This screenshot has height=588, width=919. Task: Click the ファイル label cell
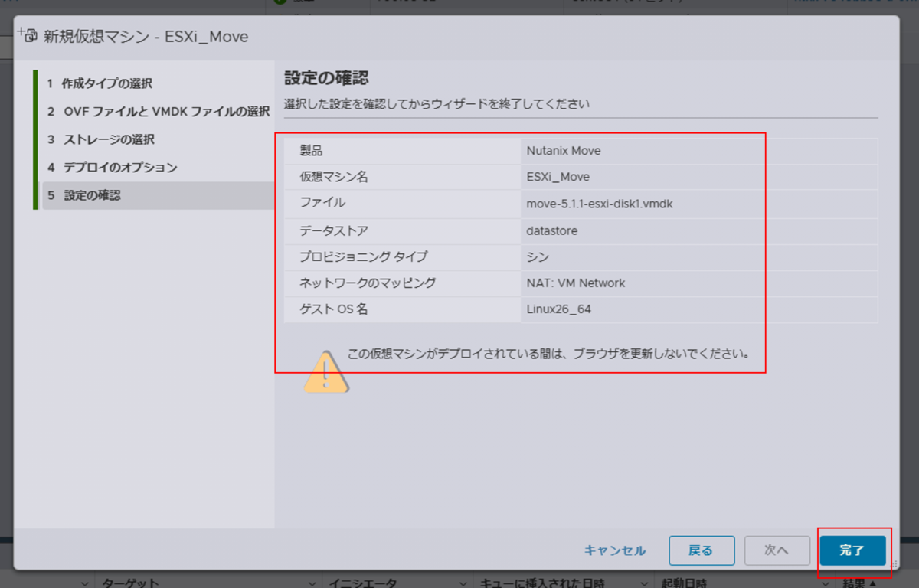(x=402, y=204)
